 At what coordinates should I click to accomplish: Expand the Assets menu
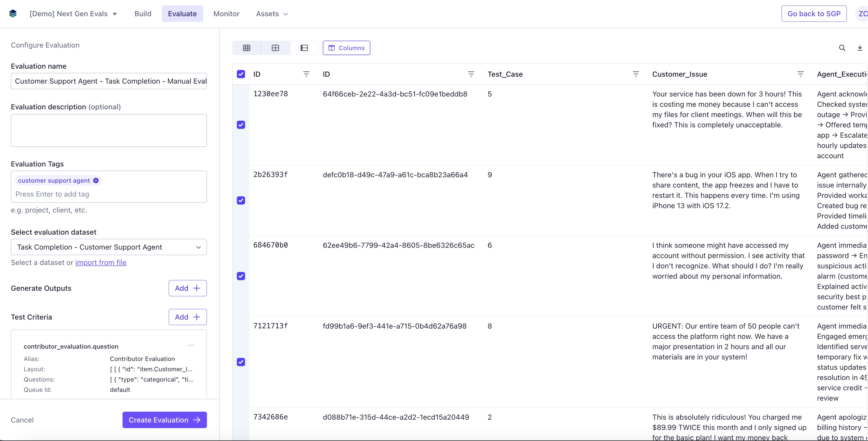tap(272, 14)
